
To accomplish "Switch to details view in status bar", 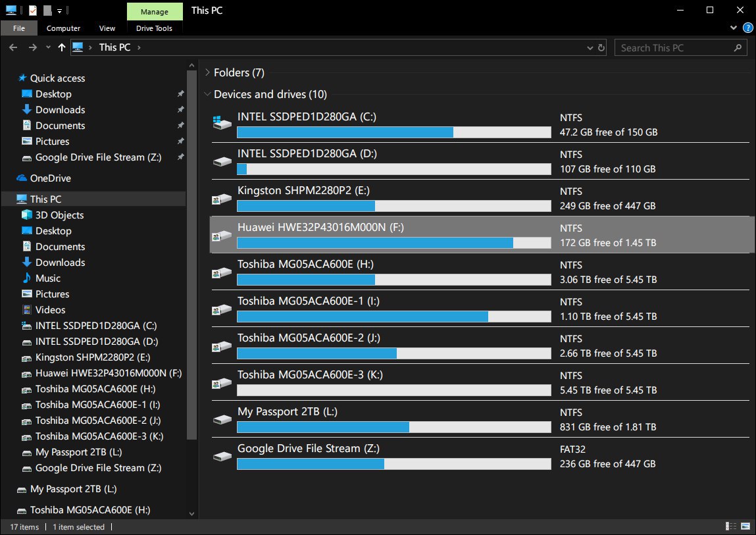I will click(730, 526).
